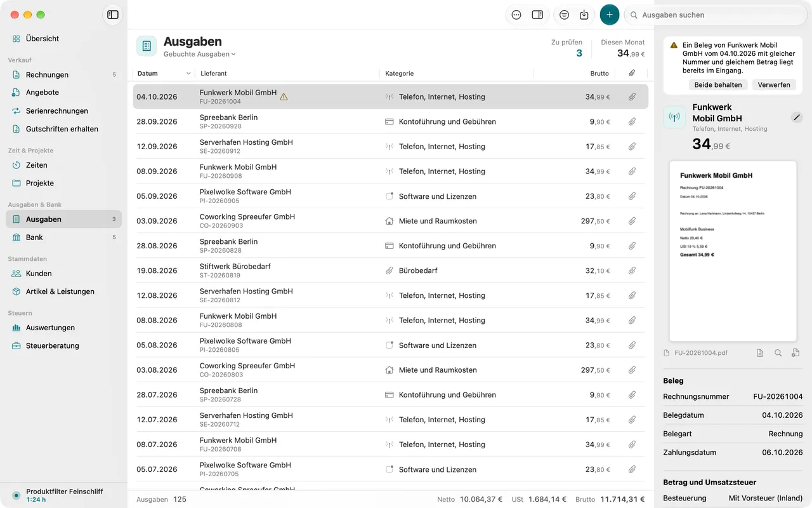
Task: Click the 'Zu prüfen' count 3
Action: tap(579, 53)
